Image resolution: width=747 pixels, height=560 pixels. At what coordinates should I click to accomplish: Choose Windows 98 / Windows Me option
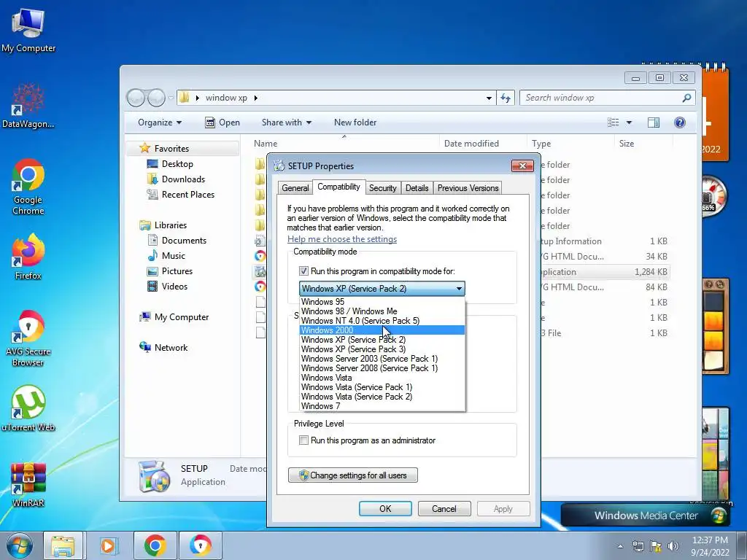click(382, 311)
